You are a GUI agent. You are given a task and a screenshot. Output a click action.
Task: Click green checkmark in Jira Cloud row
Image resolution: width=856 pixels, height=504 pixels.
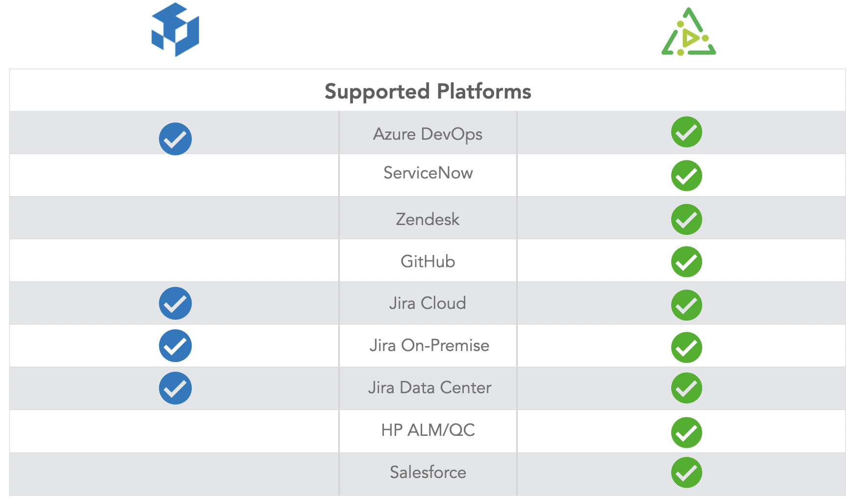pos(686,305)
